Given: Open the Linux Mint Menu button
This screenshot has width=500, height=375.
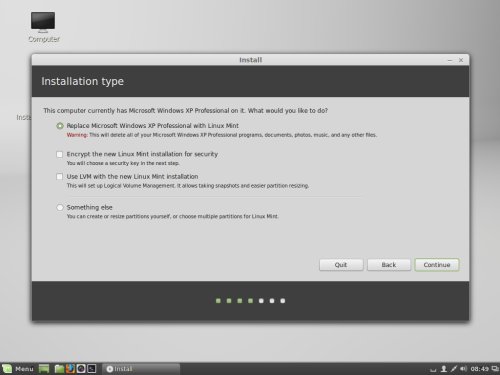Looking at the screenshot, I should click(x=18, y=369).
